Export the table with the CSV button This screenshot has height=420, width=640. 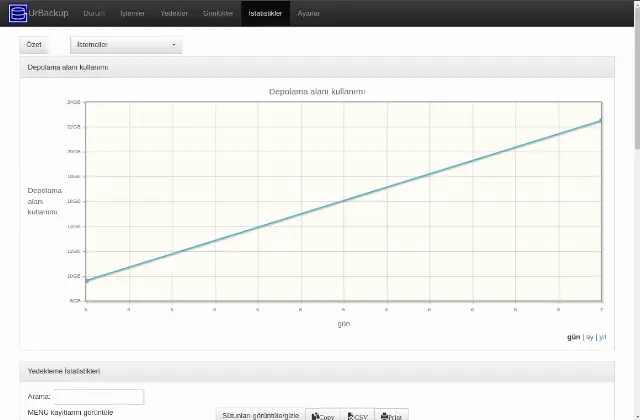(x=358, y=415)
